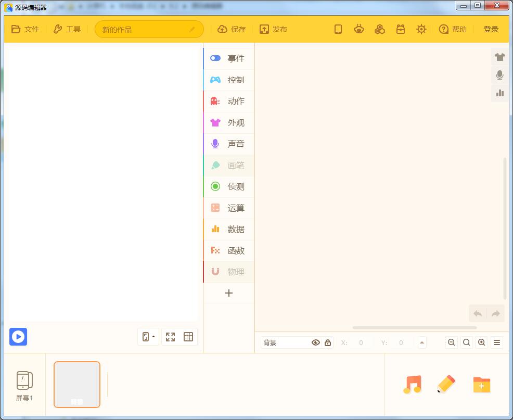Select the 函数 block category
This screenshot has height=420, width=513.
(229, 250)
